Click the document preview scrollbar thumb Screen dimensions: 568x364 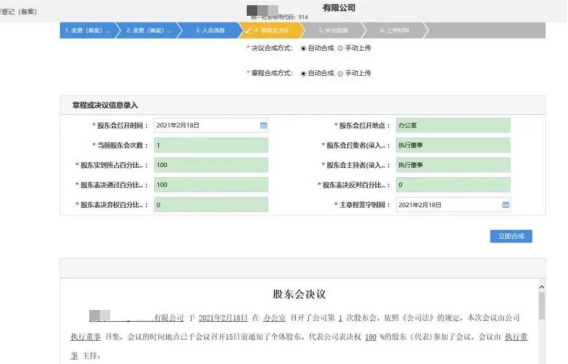pos(542,306)
